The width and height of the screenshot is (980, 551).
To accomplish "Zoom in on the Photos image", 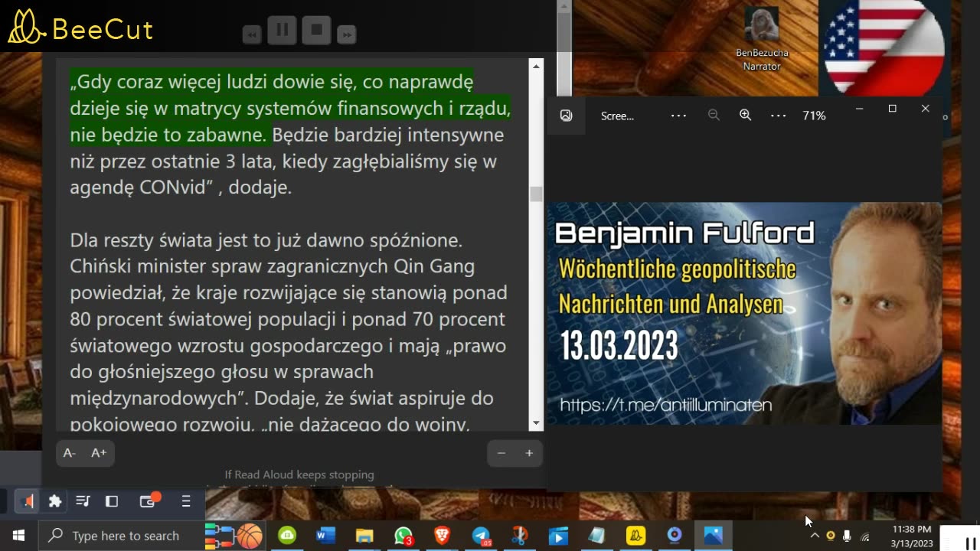I will pos(745,116).
